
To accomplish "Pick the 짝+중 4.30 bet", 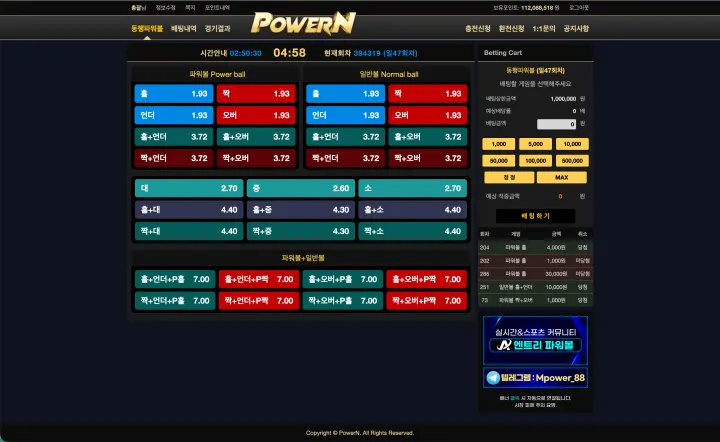I will (301, 231).
